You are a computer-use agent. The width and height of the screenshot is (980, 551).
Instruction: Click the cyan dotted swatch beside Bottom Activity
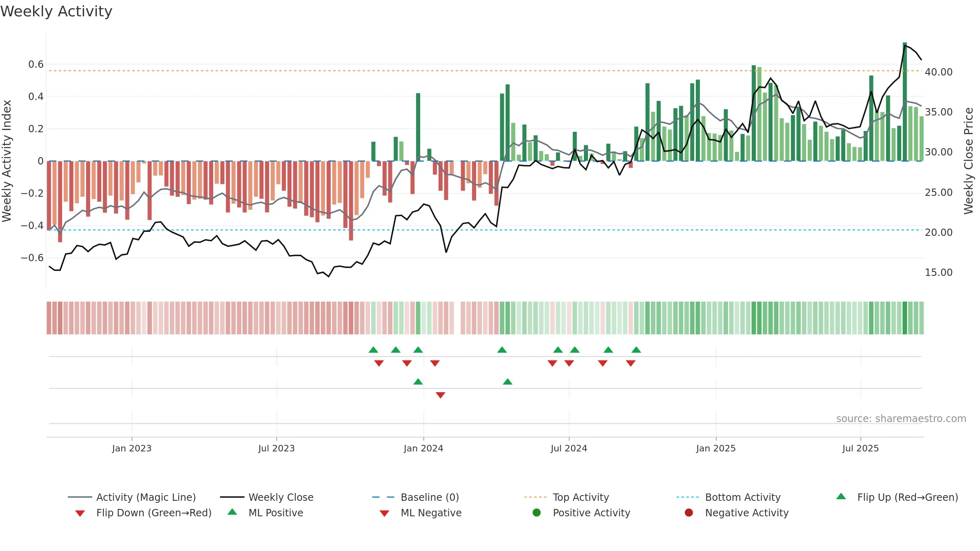click(688, 497)
